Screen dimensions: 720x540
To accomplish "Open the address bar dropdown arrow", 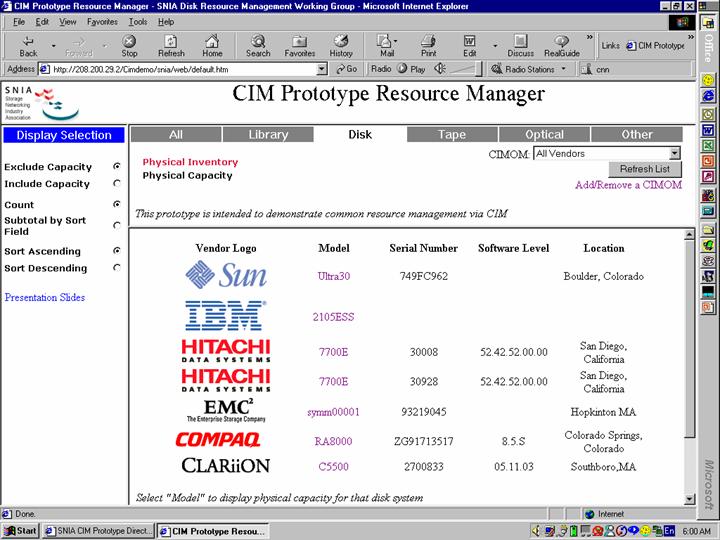I will (322, 69).
